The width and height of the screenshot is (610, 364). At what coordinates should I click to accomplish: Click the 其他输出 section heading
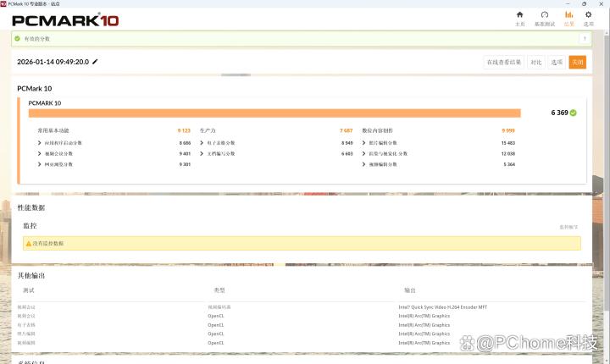tap(31, 276)
